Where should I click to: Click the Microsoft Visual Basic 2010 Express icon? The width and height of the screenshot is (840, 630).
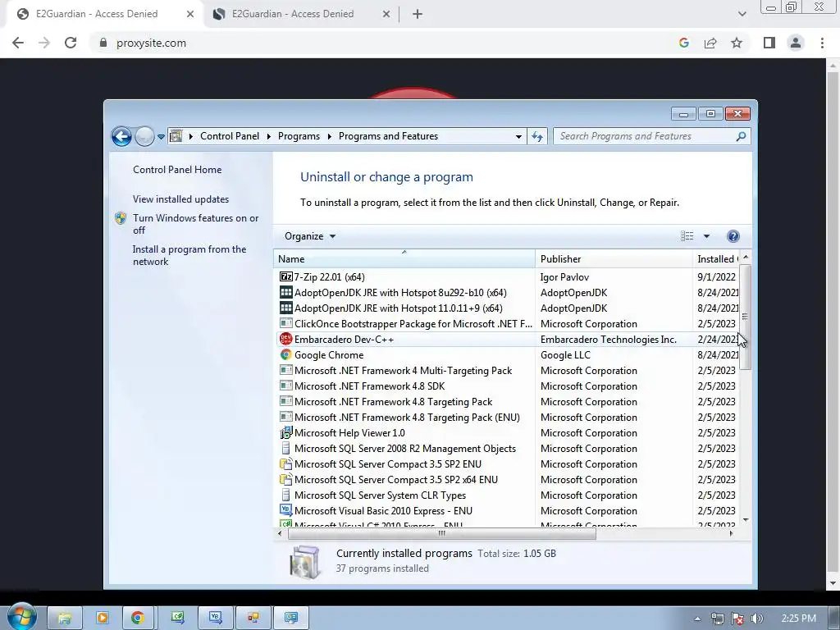(286, 510)
